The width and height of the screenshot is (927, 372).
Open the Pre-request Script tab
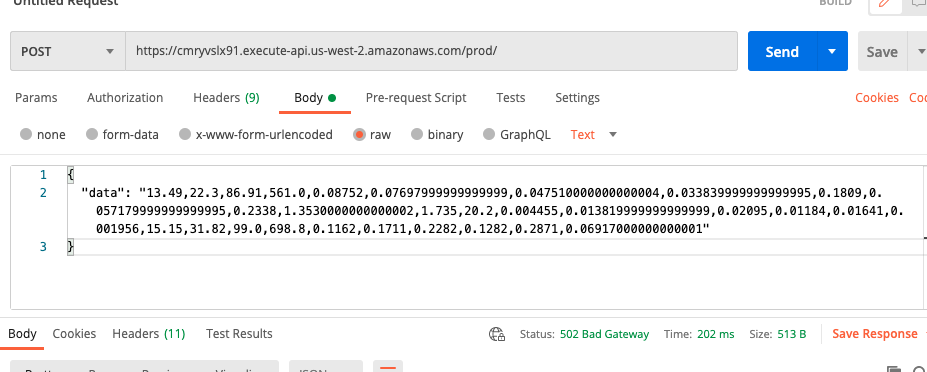coord(416,98)
